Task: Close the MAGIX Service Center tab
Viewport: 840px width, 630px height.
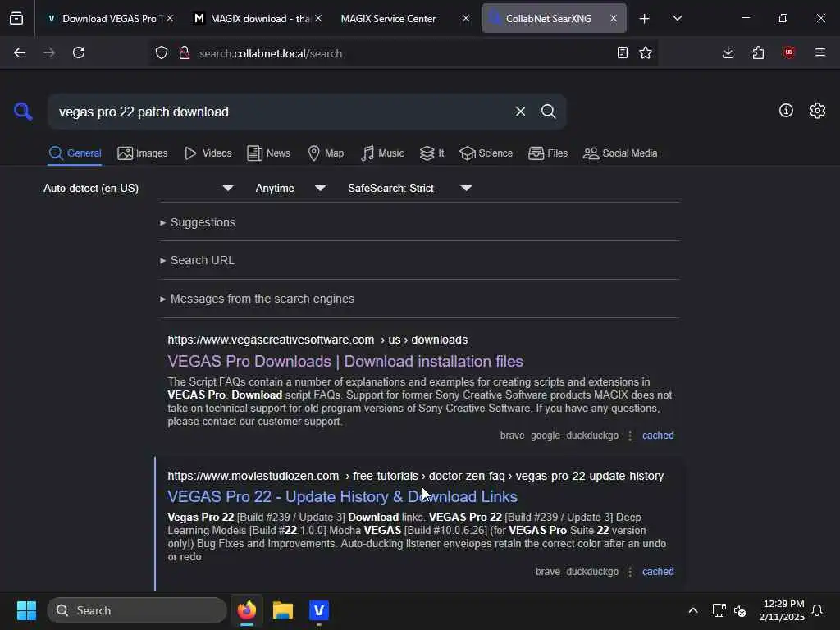Action: click(x=466, y=18)
